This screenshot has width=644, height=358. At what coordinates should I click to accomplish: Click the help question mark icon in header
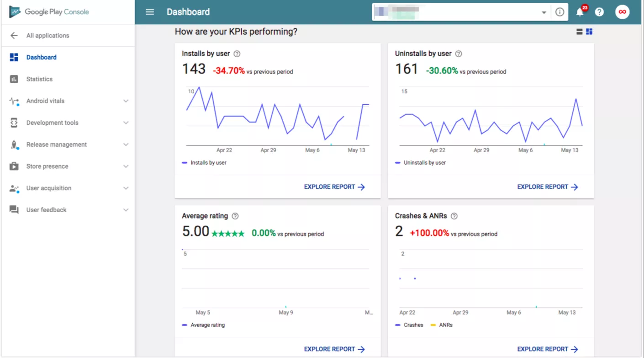coord(599,12)
